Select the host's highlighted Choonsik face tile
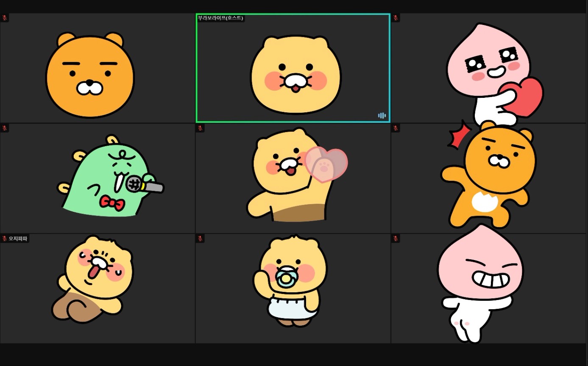Screen dimensions: 588x366 tap(293, 68)
